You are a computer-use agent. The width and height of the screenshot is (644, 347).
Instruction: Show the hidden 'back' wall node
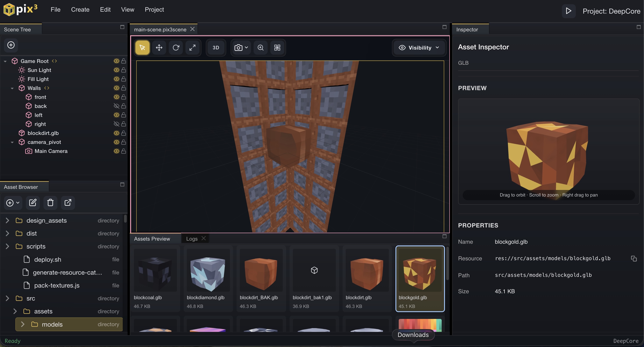116,106
